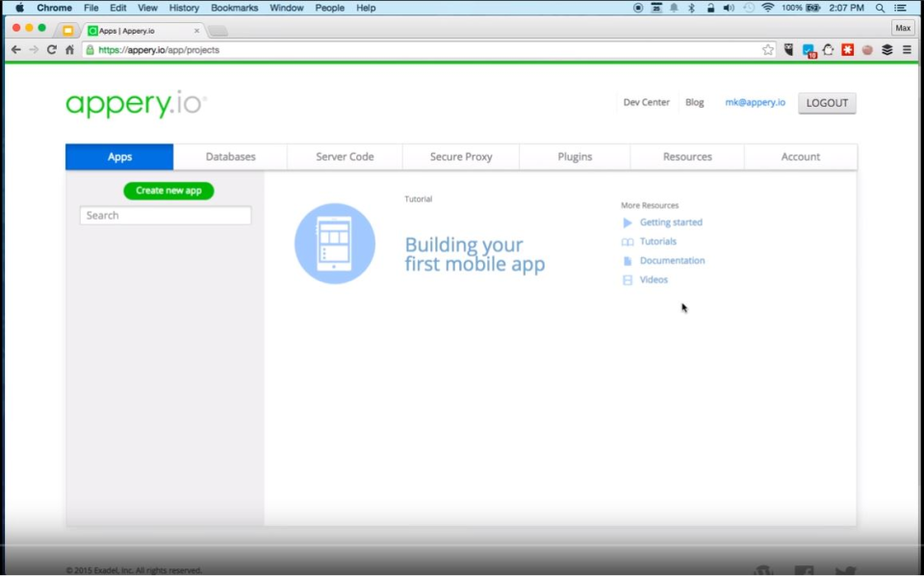The image size is (924, 576).
Task: Click the GitHub icon in the footer
Action: 762,571
